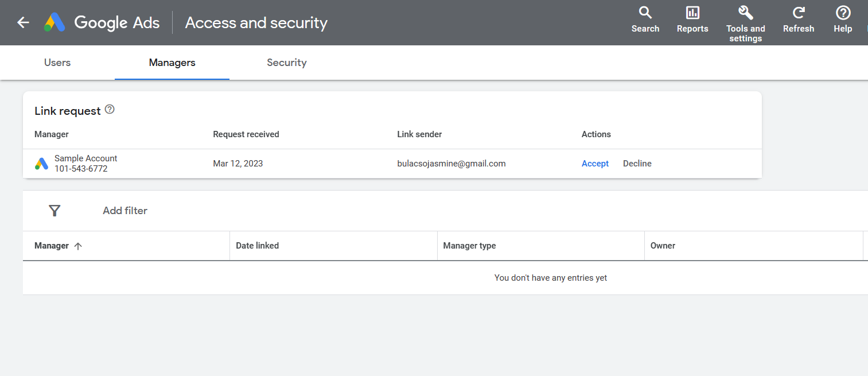Open the Security tab
Viewport: 868px width, 376px height.
click(287, 63)
